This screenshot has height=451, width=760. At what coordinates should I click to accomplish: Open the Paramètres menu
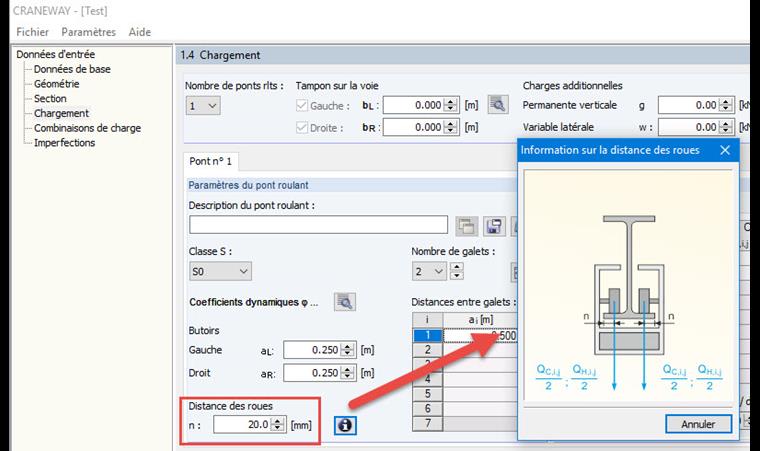(88, 32)
